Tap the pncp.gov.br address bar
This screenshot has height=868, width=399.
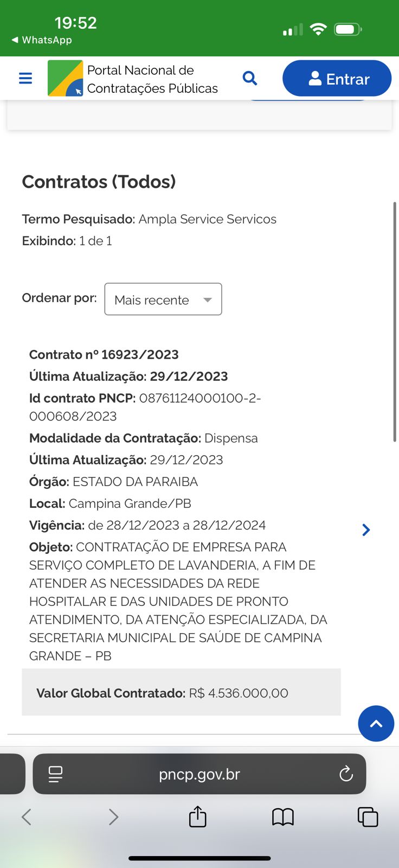(200, 774)
